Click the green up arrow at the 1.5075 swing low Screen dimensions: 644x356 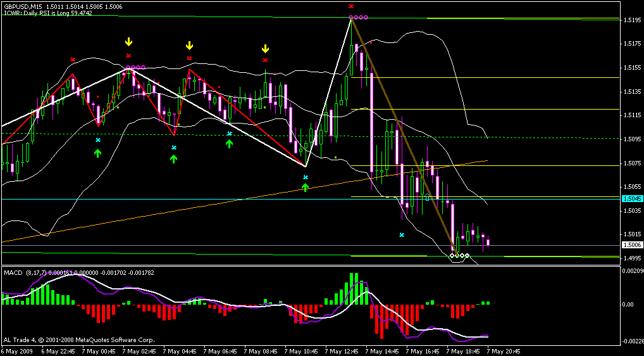tap(305, 187)
